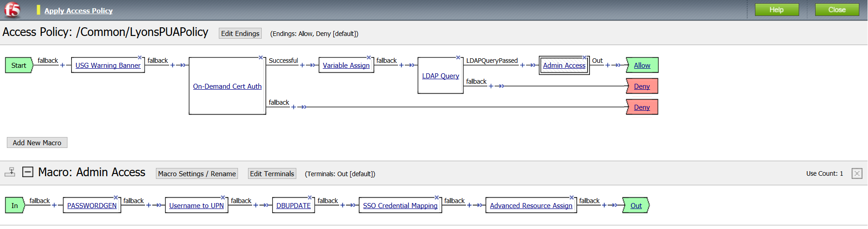Image resolution: width=868 pixels, height=229 pixels.
Task: Click the Endings: Allow, Deny text
Action: [314, 34]
